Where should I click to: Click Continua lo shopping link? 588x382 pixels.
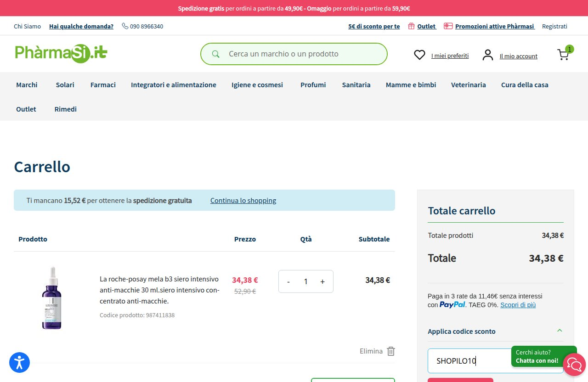pos(243,200)
